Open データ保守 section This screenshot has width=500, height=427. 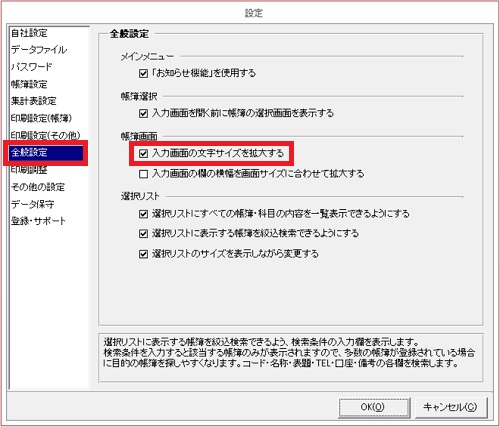[x=33, y=204]
